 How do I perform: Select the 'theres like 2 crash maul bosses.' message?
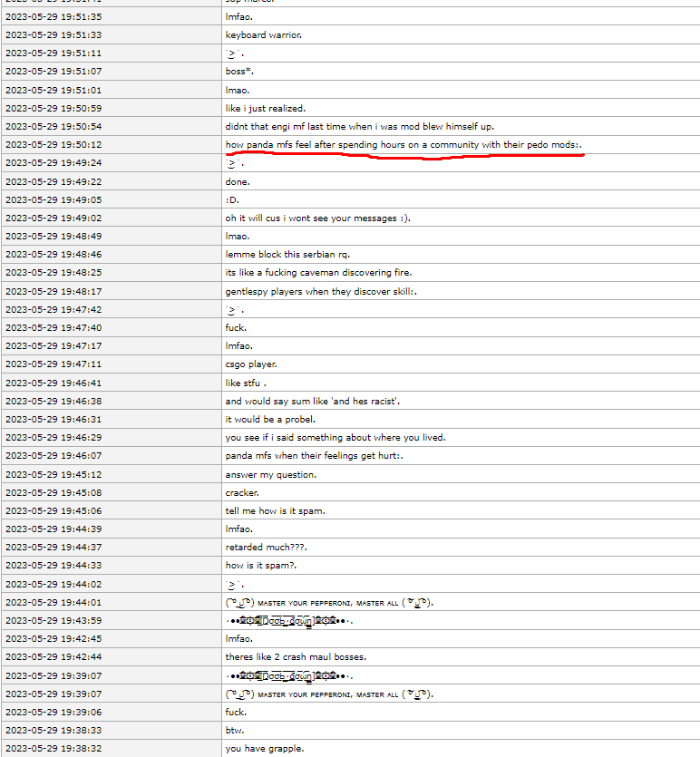point(296,657)
